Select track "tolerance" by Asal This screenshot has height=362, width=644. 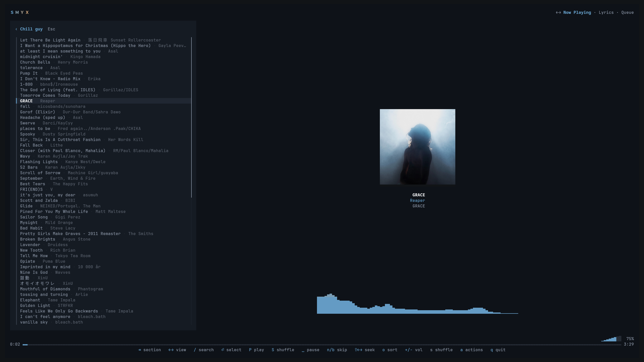(x=104, y=68)
